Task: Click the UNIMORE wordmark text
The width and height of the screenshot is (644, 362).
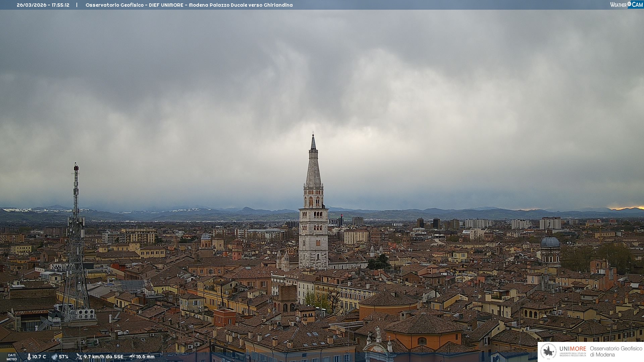Action: tap(573, 349)
